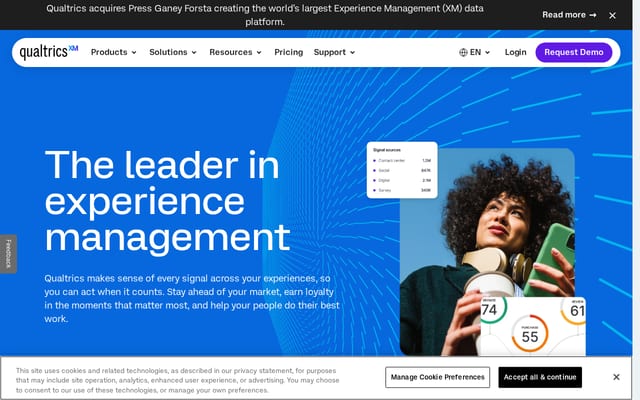Click the score 61 gauge

(575, 310)
